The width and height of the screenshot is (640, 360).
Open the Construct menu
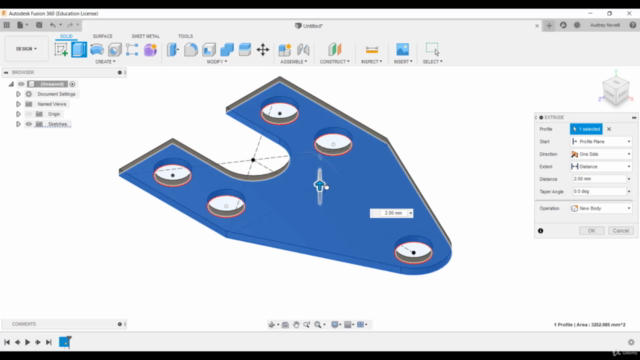(x=335, y=62)
